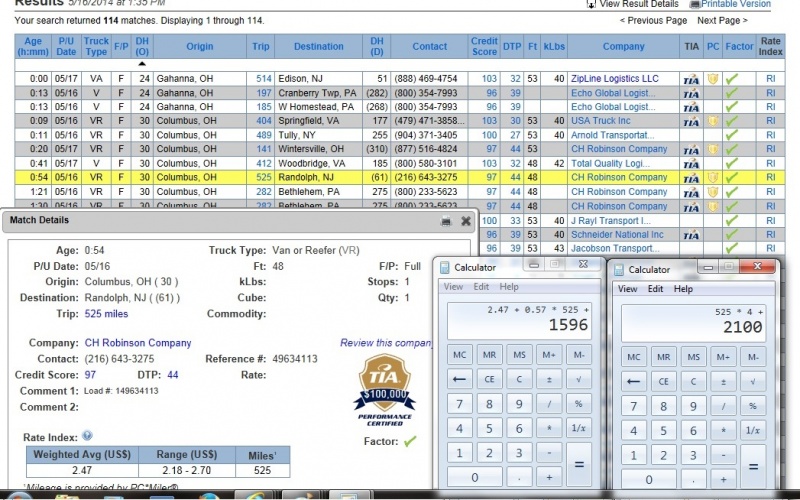The height and width of the screenshot is (500, 800).
Task: Go to the Next Page of results
Action: (x=722, y=20)
